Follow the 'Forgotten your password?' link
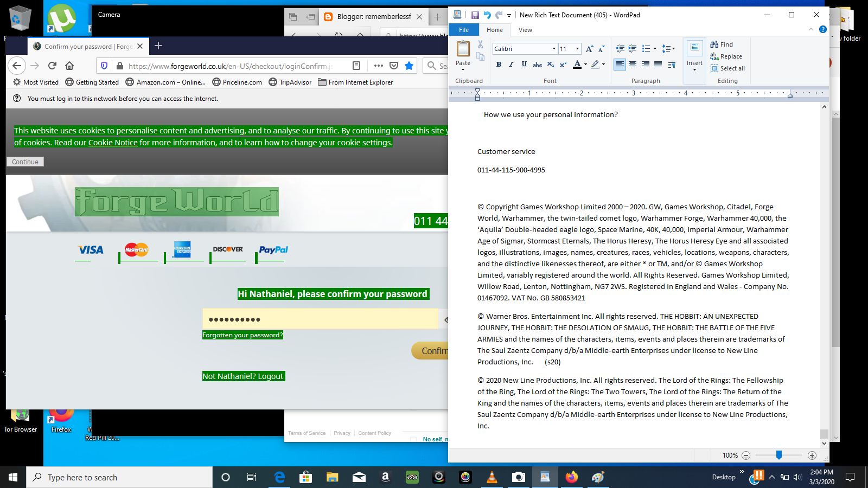 pyautogui.click(x=242, y=335)
